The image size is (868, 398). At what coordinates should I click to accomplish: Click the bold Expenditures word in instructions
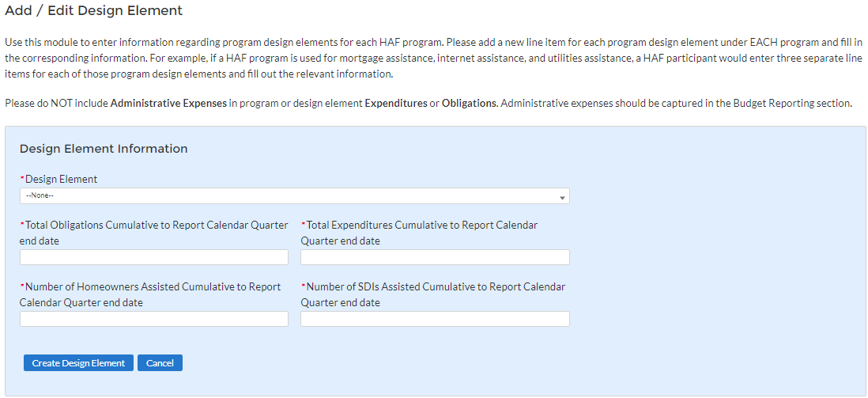(395, 104)
